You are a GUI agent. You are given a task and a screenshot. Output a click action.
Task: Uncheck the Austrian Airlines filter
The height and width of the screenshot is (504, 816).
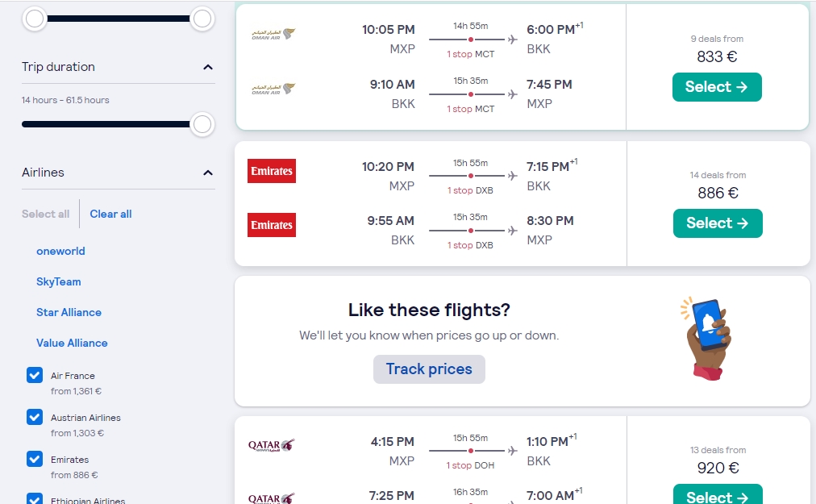(x=35, y=417)
